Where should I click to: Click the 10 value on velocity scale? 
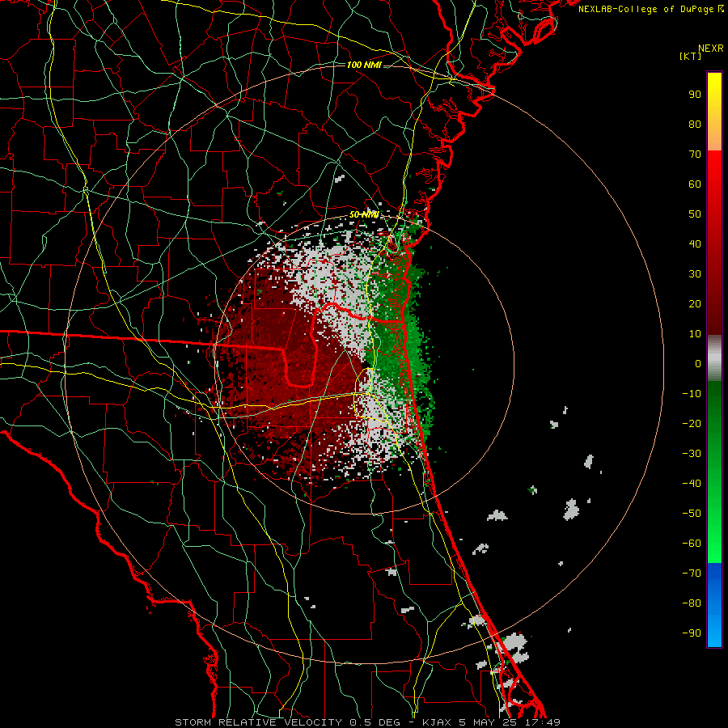pyautogui.click(x=695, y=334)
